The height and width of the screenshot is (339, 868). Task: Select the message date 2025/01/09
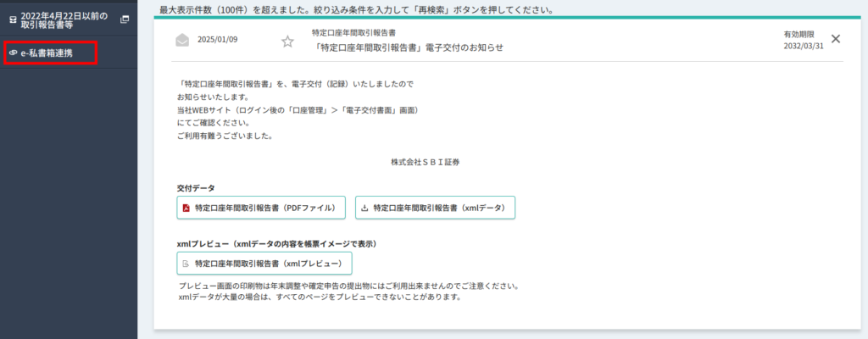tap(218, 40)
